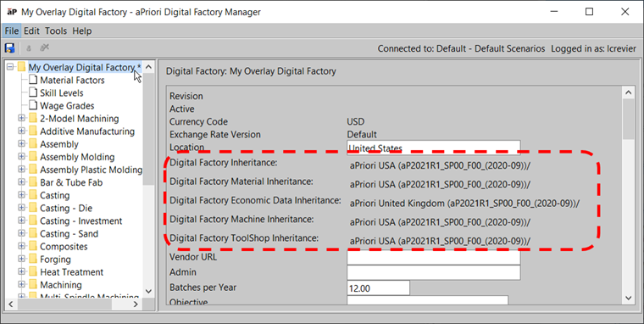Click the tree panel scroll right arrow
This screenshot has width=644, height=324.
[x=136, y=304]
